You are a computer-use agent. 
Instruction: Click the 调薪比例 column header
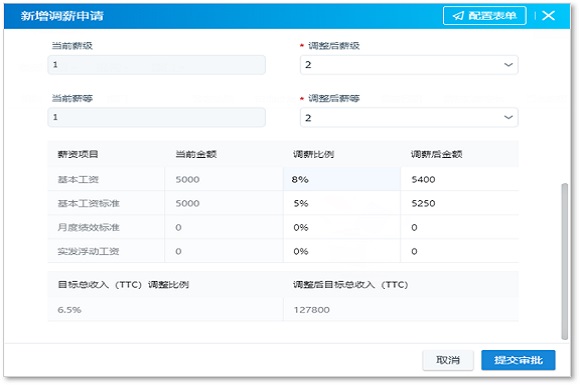(x=314, y=154)
